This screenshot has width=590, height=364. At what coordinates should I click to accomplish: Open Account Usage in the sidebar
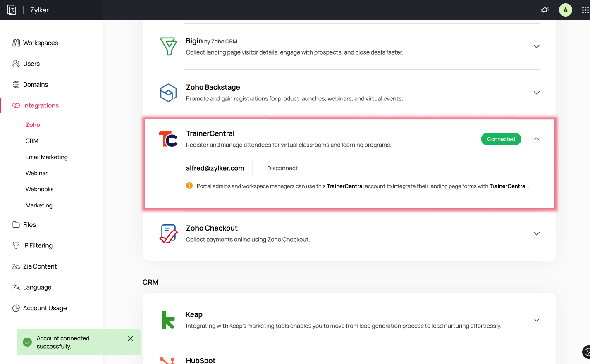point(45,308)
